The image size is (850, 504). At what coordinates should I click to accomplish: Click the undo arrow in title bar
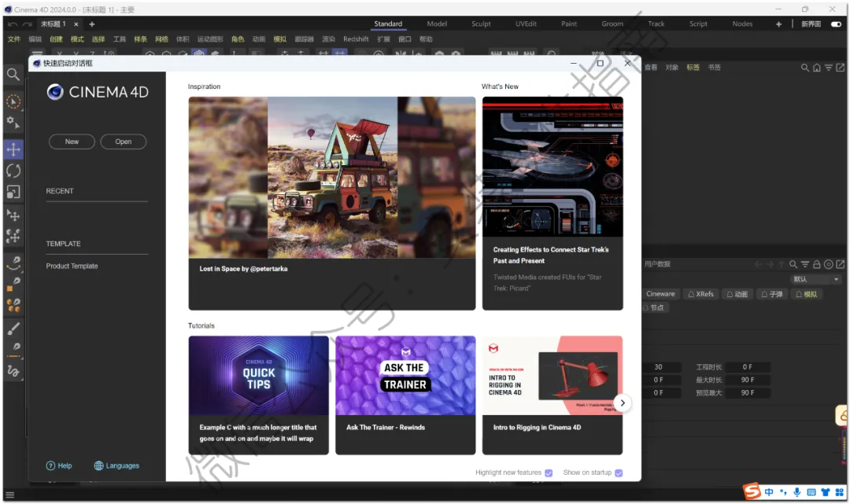(x=13, y=24)
